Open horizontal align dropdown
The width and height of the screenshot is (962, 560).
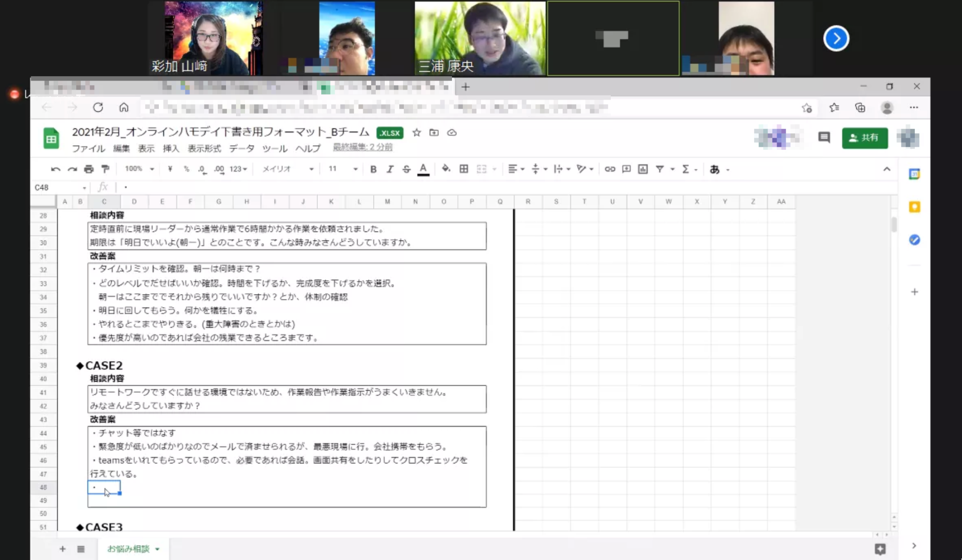click(516, 169)
